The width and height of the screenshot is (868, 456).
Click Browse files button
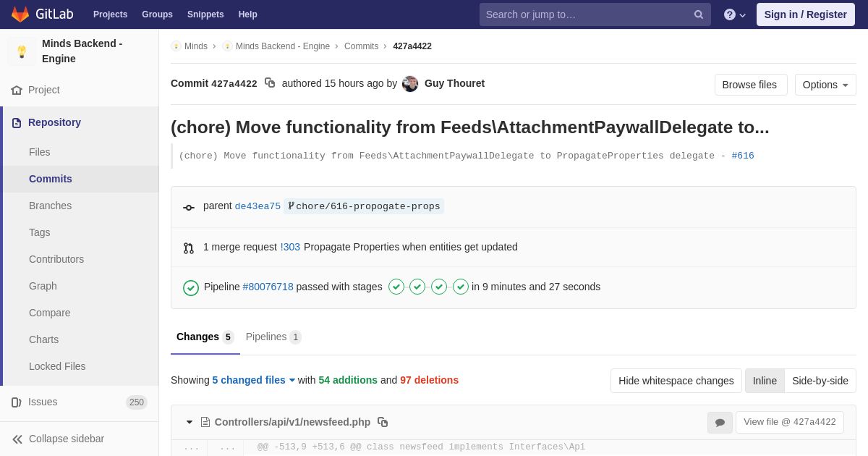pos(751,85)
